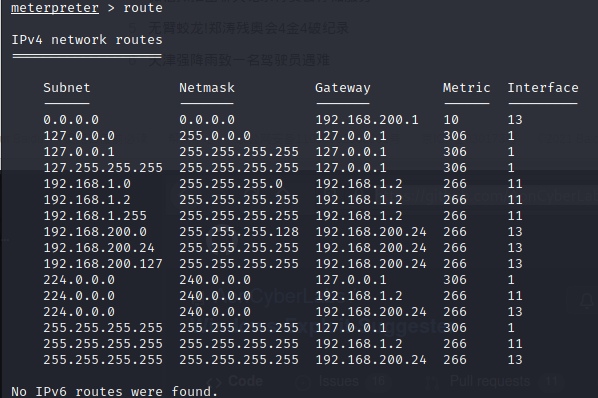
Task: Click the 'route' command text
Action: (143, 8)
